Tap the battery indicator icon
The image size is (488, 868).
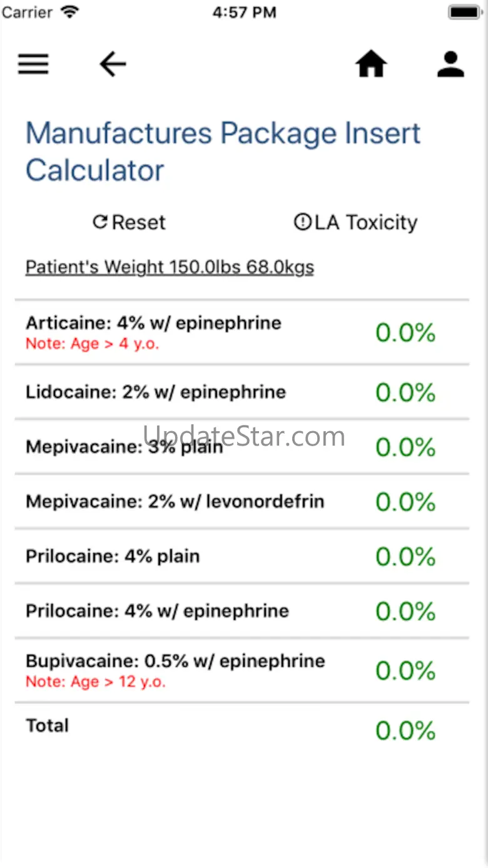pyautogui.click(x=464, y=12)
